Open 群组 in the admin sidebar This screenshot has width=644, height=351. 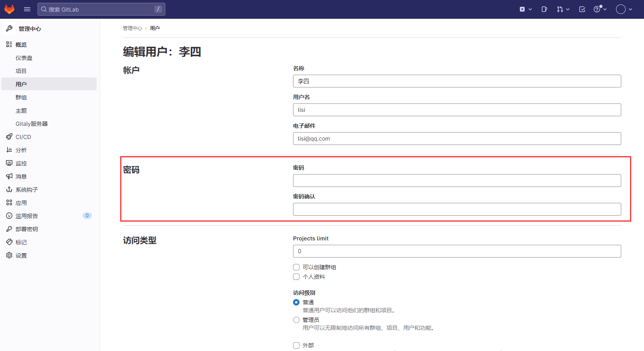point(21,97)
